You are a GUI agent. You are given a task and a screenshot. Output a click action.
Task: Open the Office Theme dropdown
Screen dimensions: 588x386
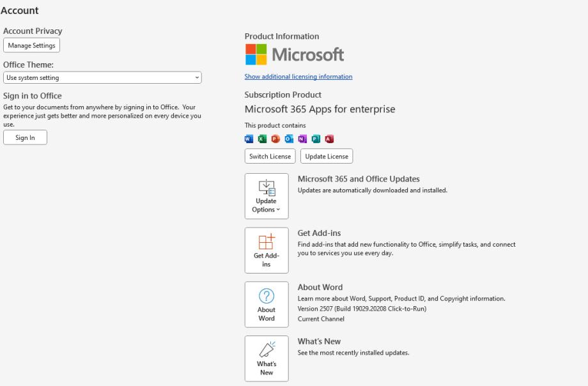(x=102, y=78)
